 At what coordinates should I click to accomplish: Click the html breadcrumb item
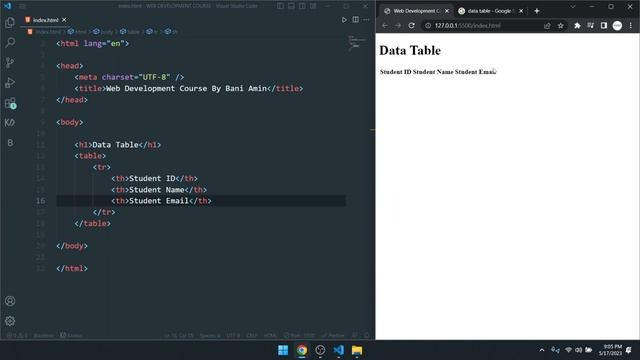(x=78, y=32)
